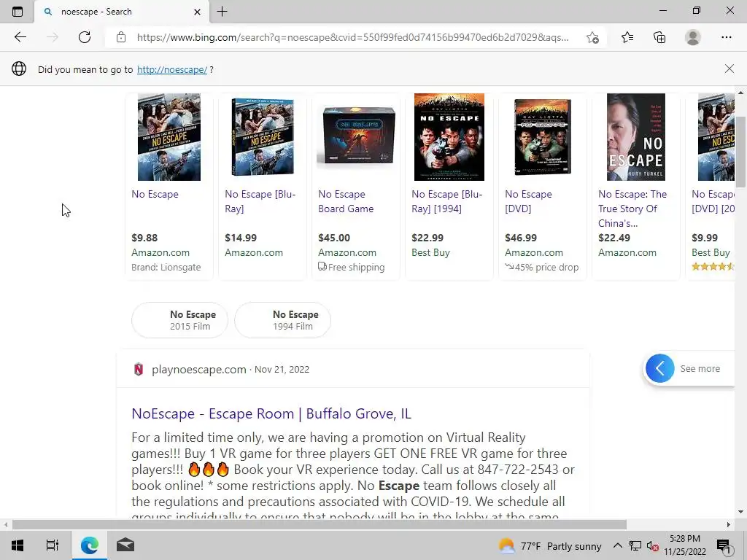
Task: Add this page to favorites star
Action: tap(592, 37)
